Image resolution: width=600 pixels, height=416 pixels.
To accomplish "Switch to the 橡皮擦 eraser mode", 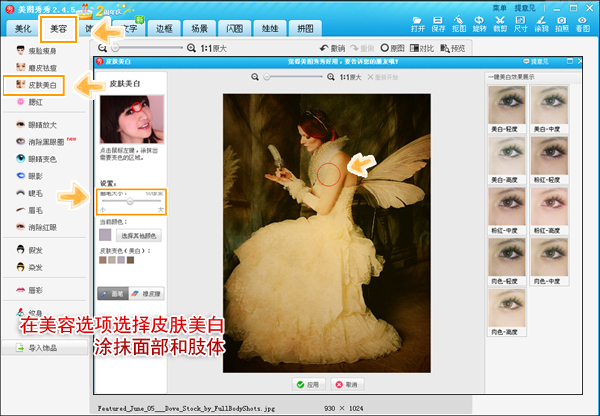I will [x=147, y=294].
